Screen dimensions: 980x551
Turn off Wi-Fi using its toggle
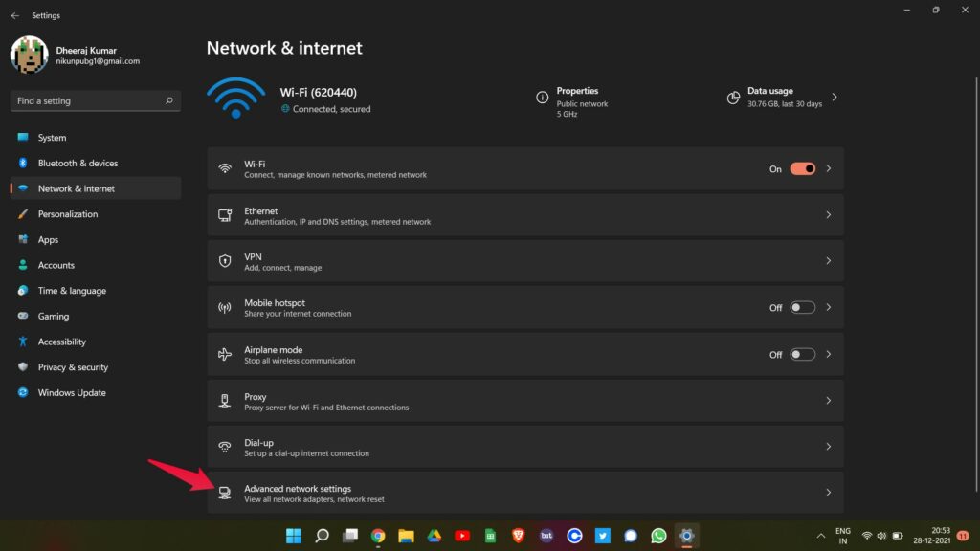(801, 167)
